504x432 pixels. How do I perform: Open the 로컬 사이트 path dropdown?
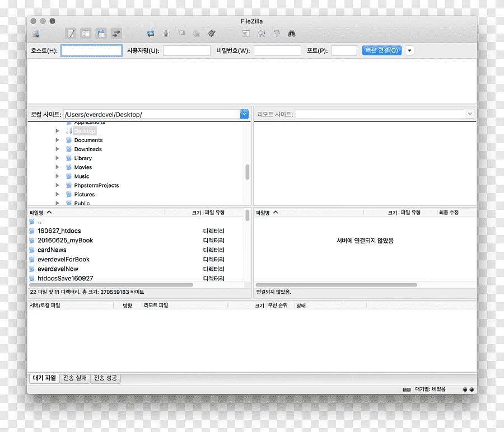tap(244, 114)
